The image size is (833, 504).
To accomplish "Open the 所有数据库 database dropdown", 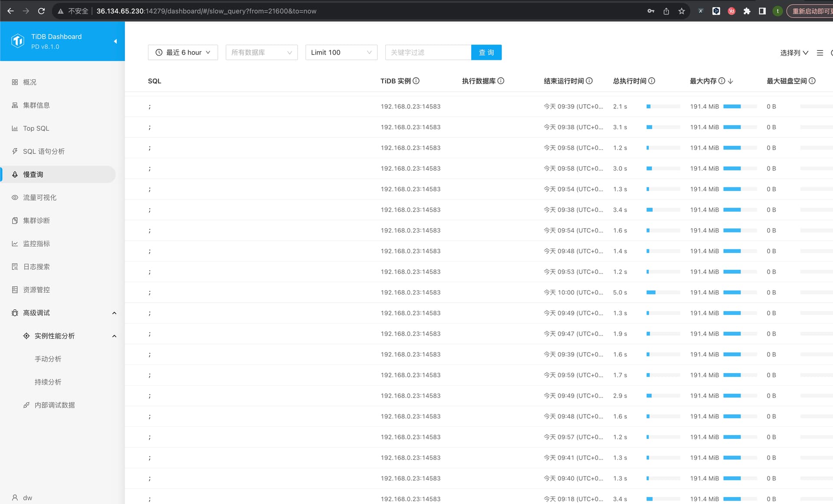I will [262, 52].
